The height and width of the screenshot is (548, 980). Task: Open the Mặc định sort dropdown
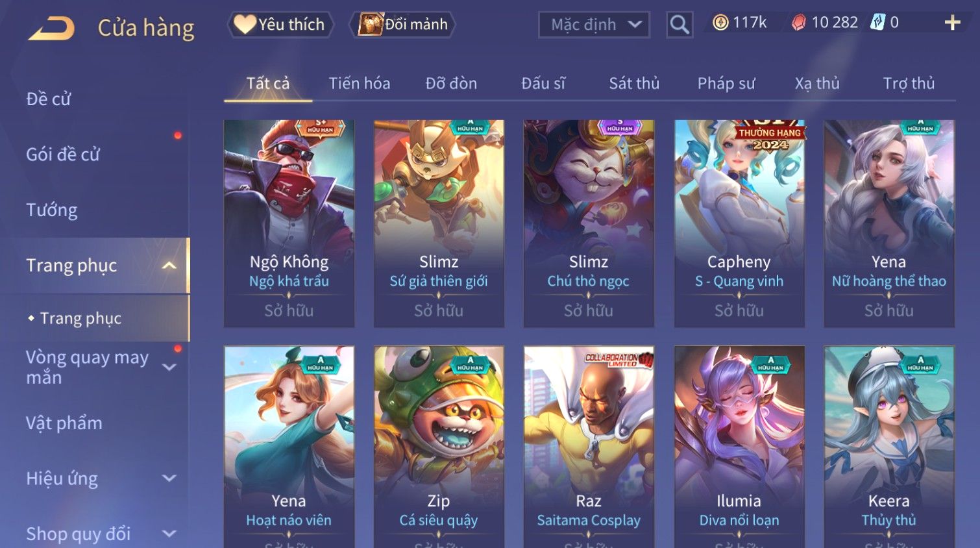pos(594,25)
